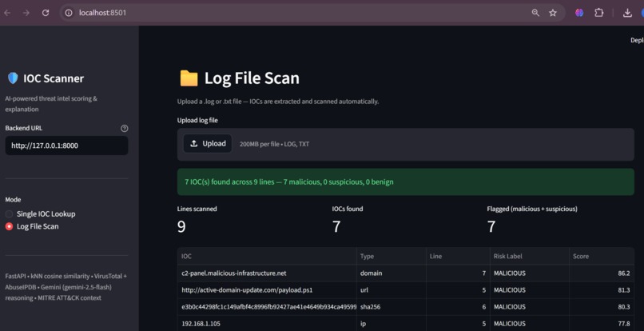Click the score 80.3 cell
The height and width of the screenshot is (331, 644).
[602, 307]
